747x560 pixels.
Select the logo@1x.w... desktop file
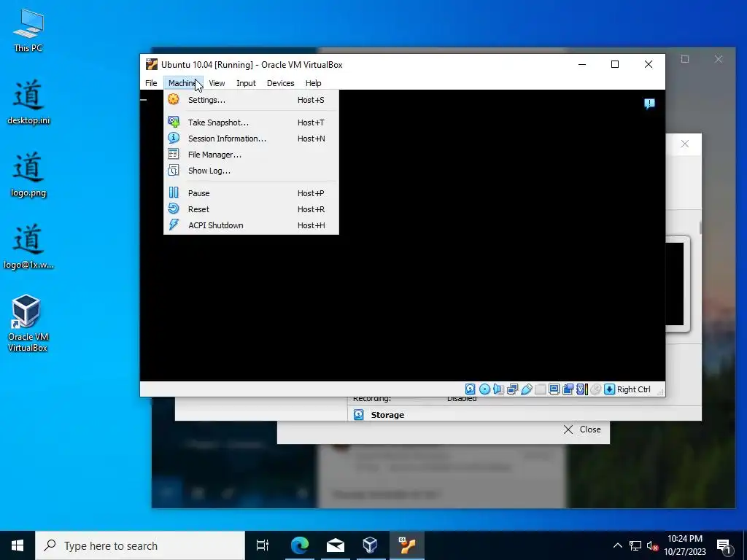[28, 246]
